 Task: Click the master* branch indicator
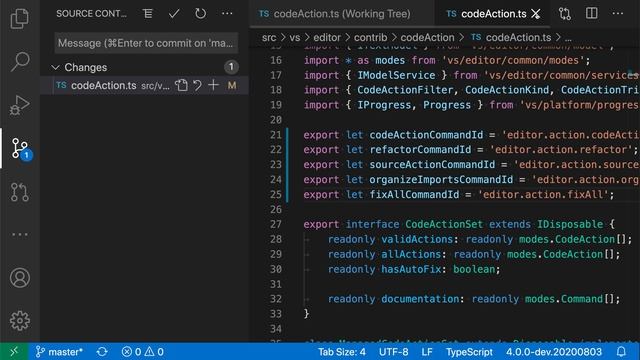click(x=59, y=351)
